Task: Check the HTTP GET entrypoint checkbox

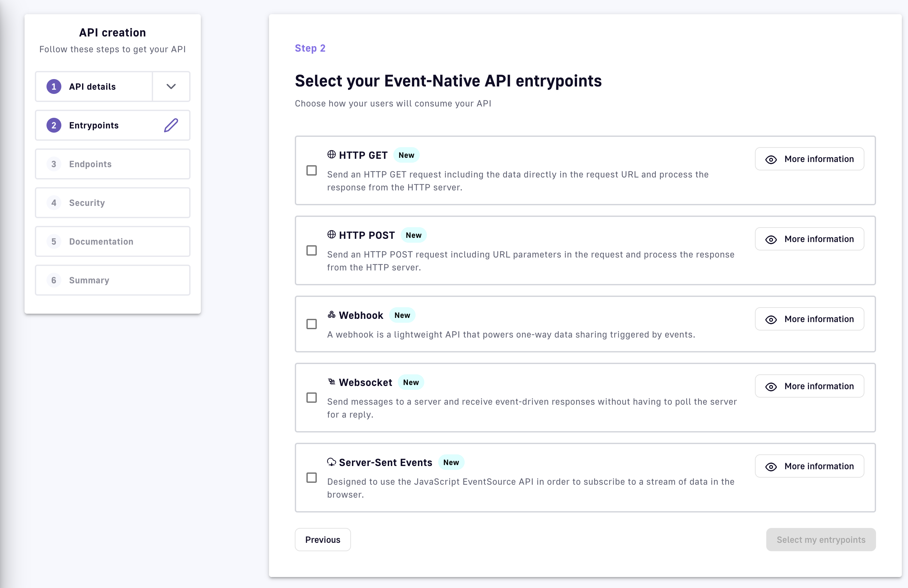Action: pyautogui.click(x=311, y=170)
